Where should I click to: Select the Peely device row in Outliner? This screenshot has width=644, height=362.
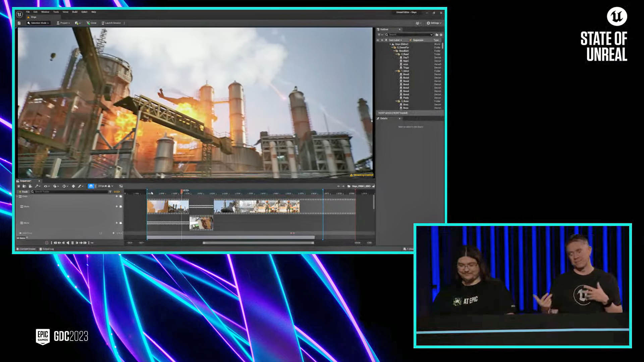point(409,98)
